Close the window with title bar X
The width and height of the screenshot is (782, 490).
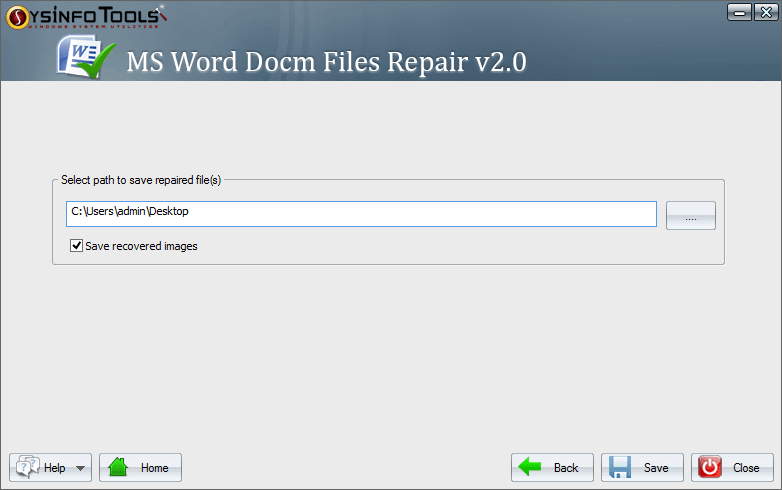[x=766, y=12]
